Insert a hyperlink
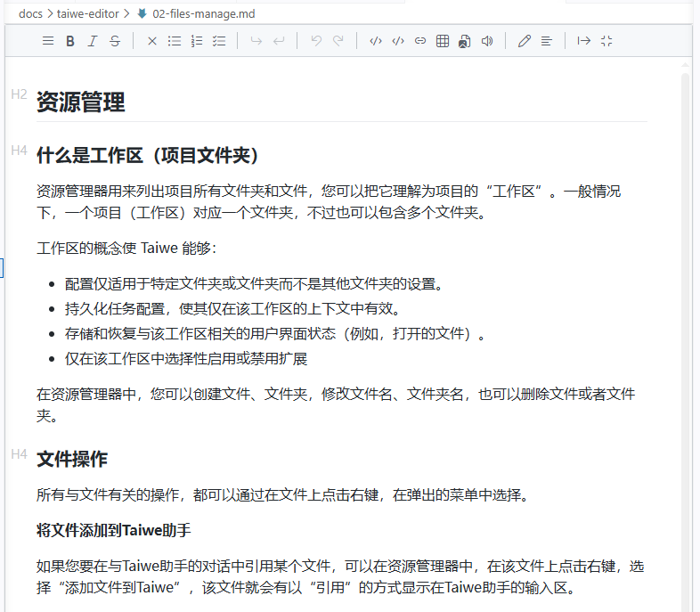Viewport: 700px width, 612px height. pyautogui.click(x=420, y=41)
